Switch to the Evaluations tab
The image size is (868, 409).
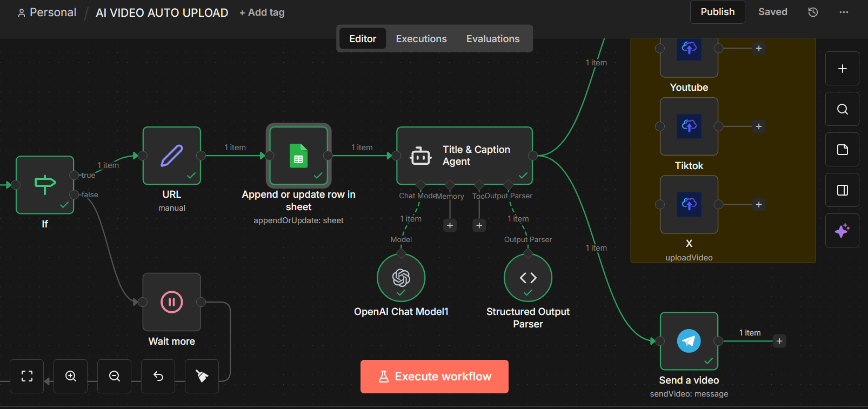492,39
